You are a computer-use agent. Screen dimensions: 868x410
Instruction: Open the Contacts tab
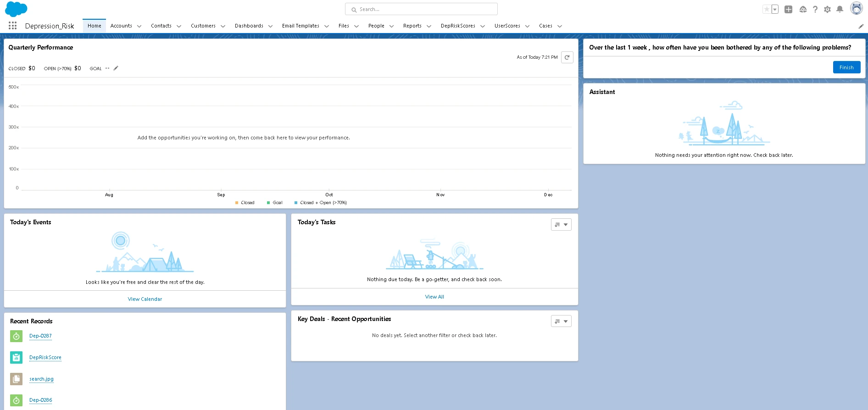(161, 26)
